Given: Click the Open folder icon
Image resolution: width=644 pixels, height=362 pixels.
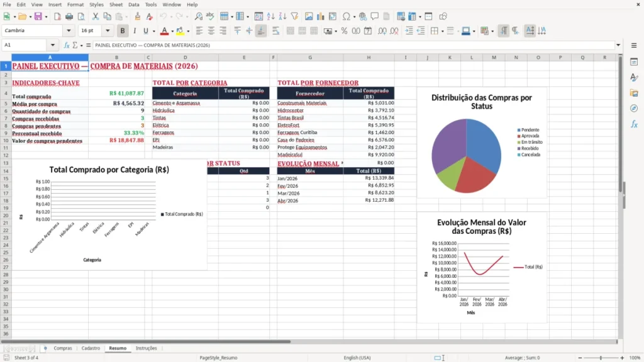Looking at the screenshot, I should pyautogui.click(x=22, y=16).
